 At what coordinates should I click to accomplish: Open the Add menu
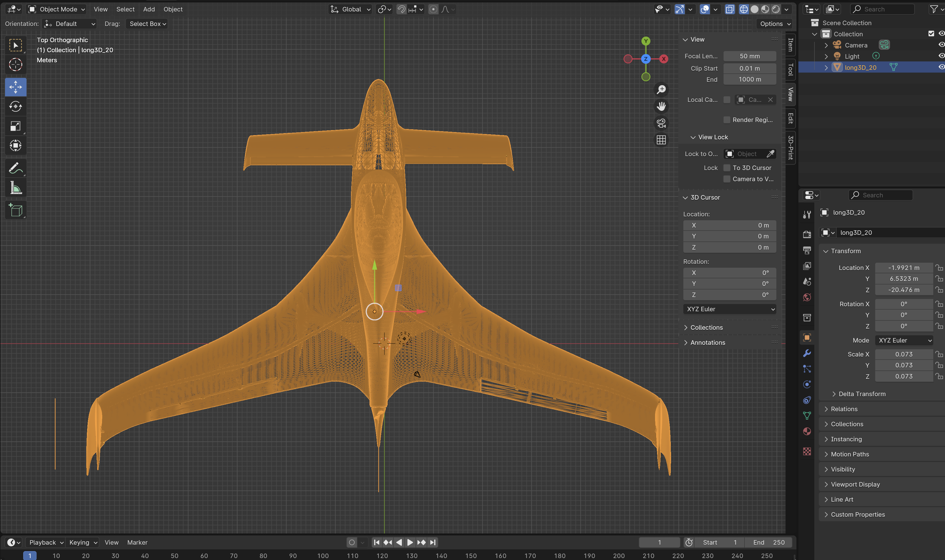(149, 9)
